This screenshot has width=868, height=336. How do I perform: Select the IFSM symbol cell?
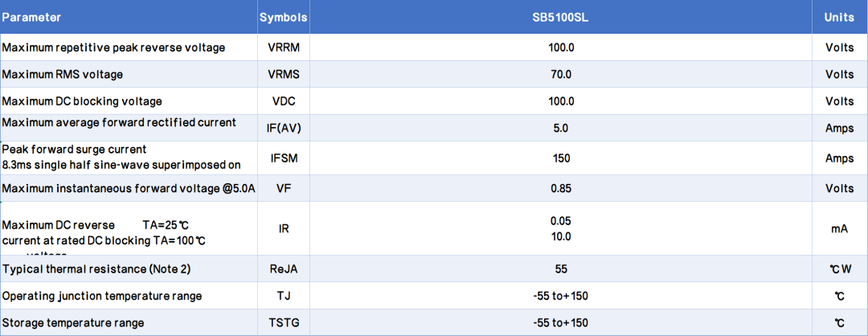pyautogui.click(x=284, y=158)
